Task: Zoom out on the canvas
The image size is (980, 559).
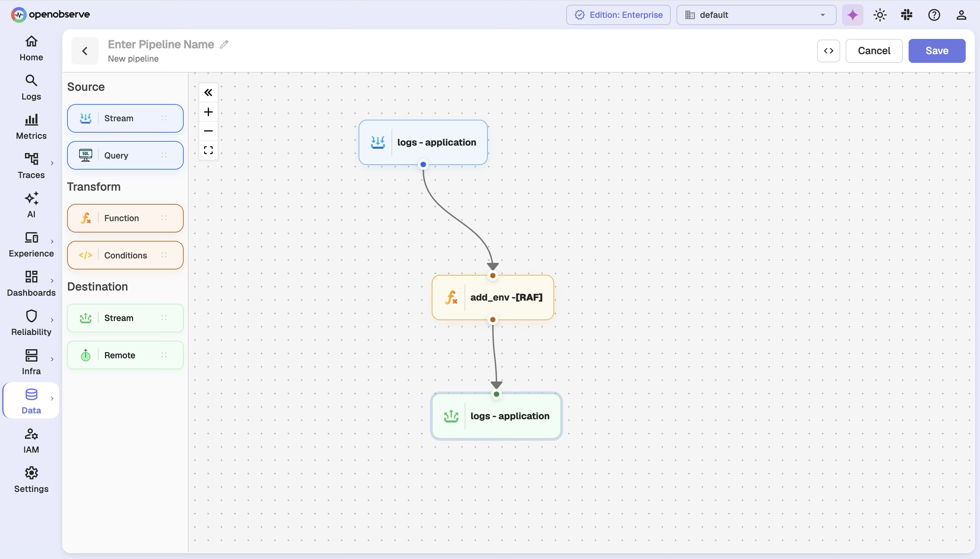Action: [208, 131]
